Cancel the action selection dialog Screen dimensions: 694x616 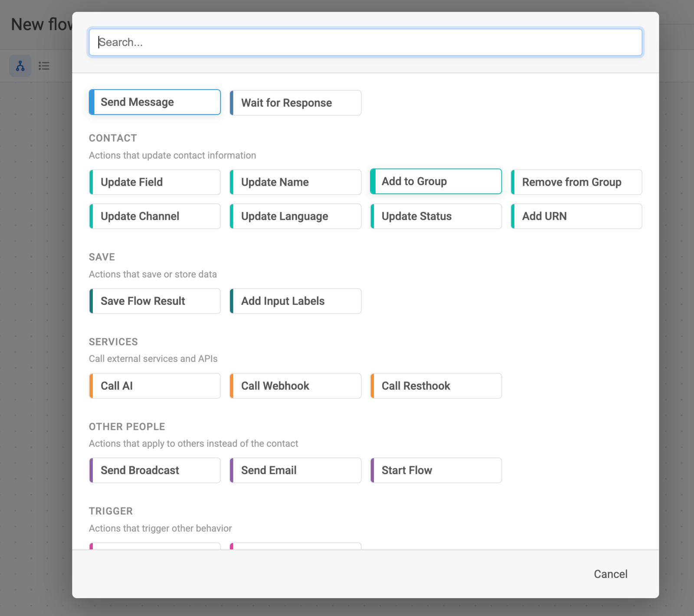pyautogui.click(x=610, y=574)
